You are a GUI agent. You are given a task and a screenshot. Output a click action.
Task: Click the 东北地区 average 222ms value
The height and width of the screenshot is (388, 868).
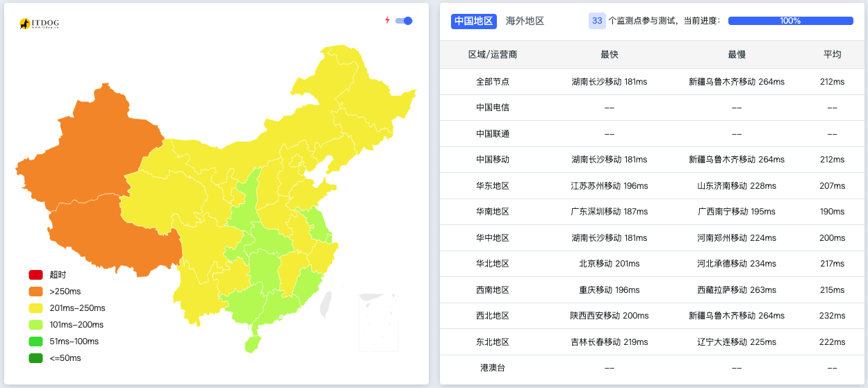click(x=833, y=342)
